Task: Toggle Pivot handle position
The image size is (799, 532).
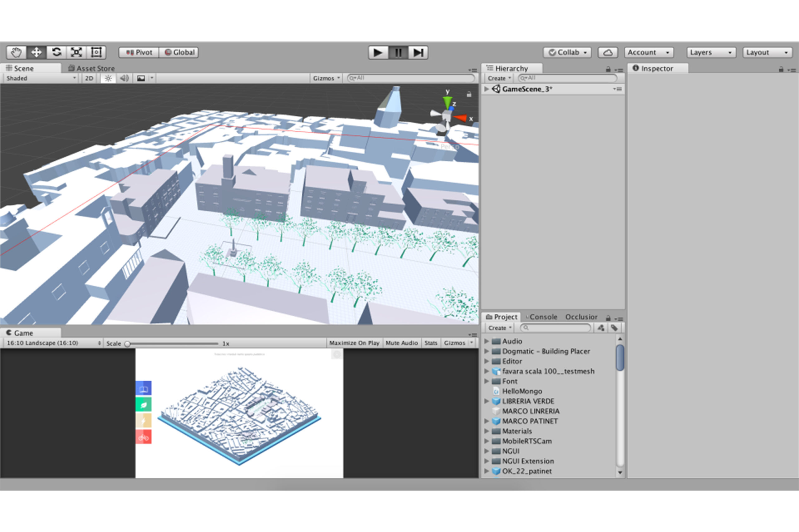Action: coord(139,53)
